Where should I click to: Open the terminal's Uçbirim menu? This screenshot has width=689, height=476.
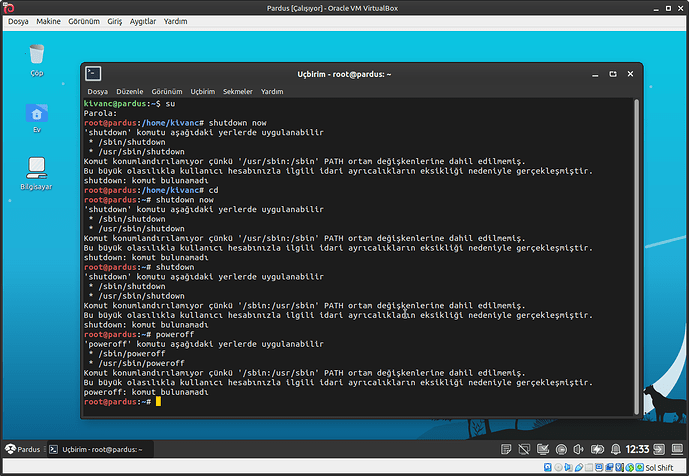coord(201,91)
